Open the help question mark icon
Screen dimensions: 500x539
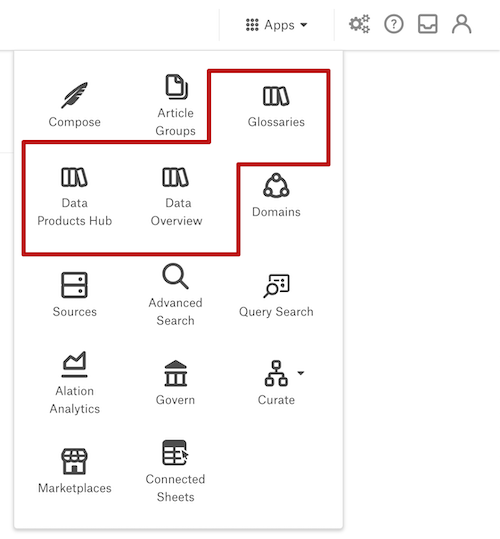coord(393,24)
